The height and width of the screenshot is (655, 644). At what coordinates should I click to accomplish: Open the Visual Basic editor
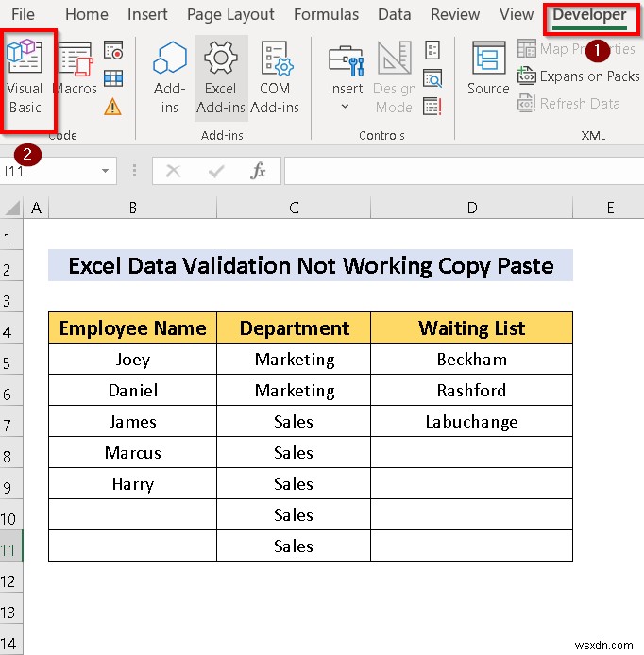coord(25,78)
